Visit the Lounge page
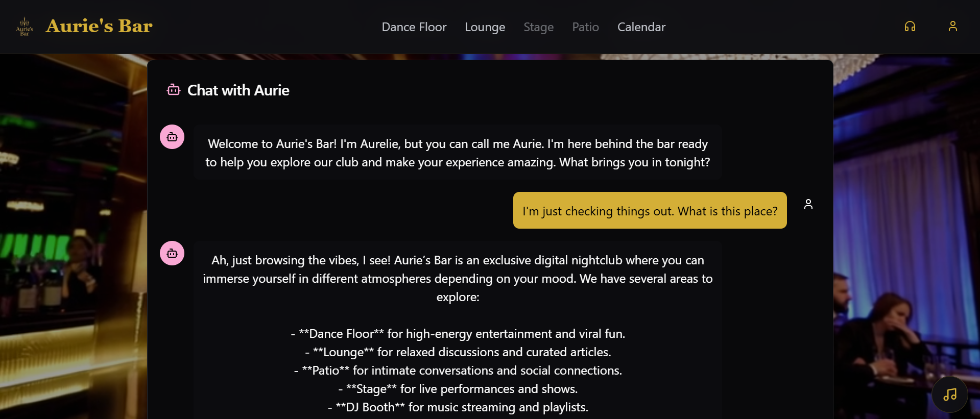Image resolution: width=980 pixels, height=419 pixels. [485, 27]
